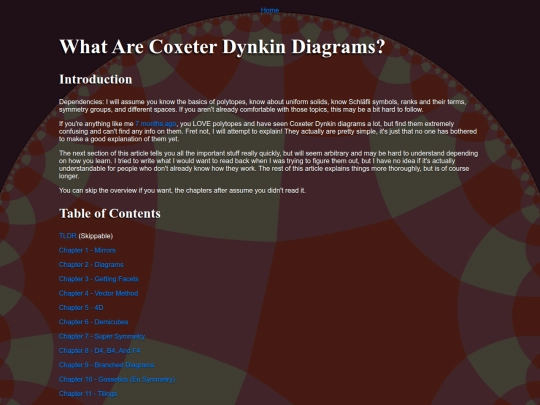Go to Chapter 2 - Diagrams

click(91, 264)
